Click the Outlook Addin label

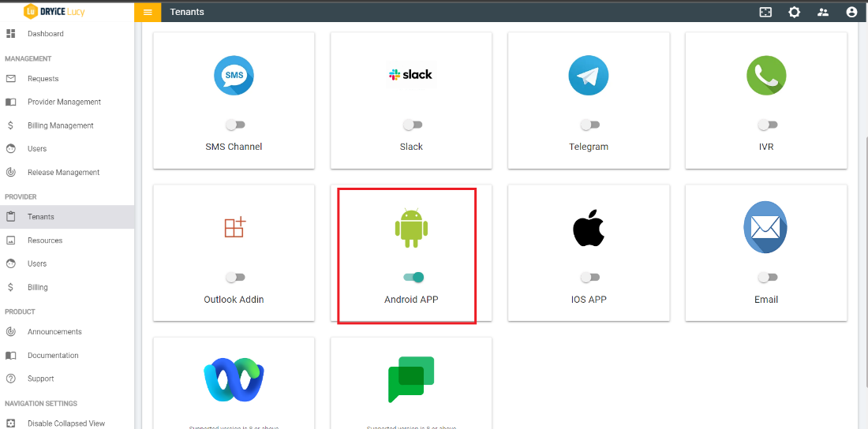click(x=234, y=300)
